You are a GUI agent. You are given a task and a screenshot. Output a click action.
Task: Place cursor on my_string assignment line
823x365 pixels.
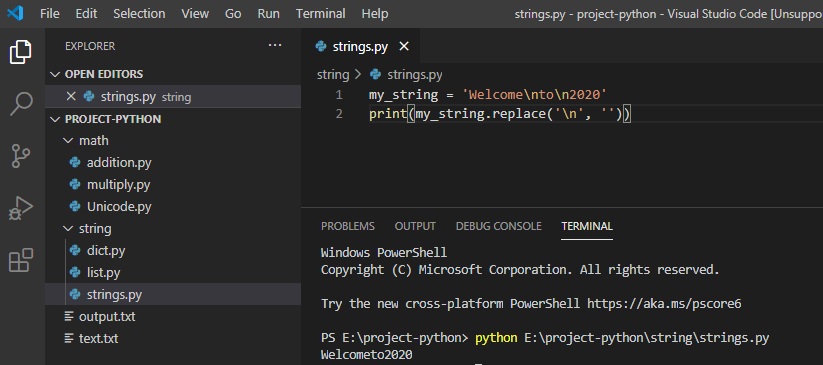point(488,95)
